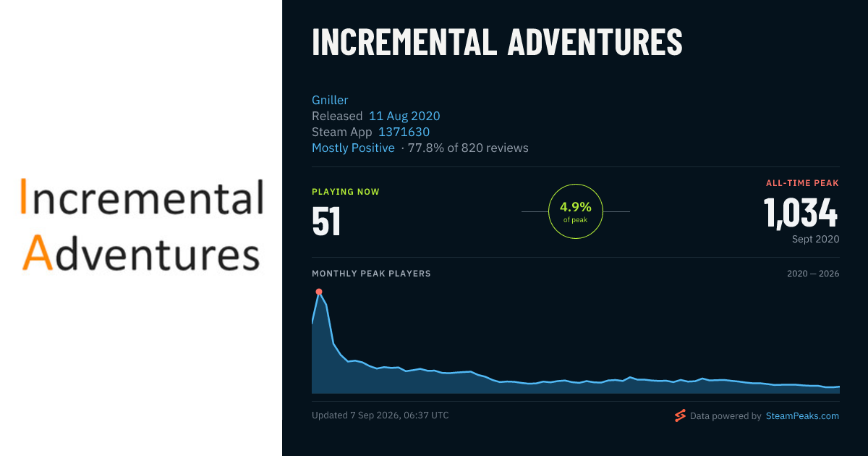Visit the SteamPeaks.com link
This screenshot has width=868, height=456.
tap(802, 415)
